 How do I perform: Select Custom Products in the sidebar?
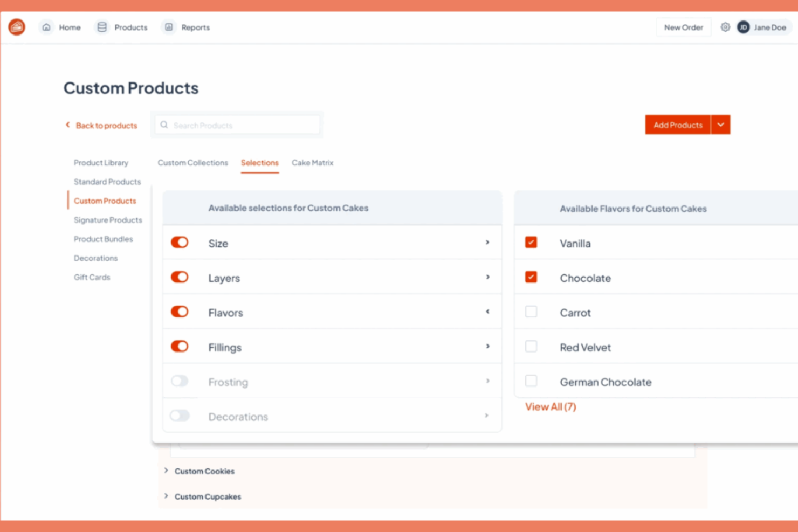[105, 201]
